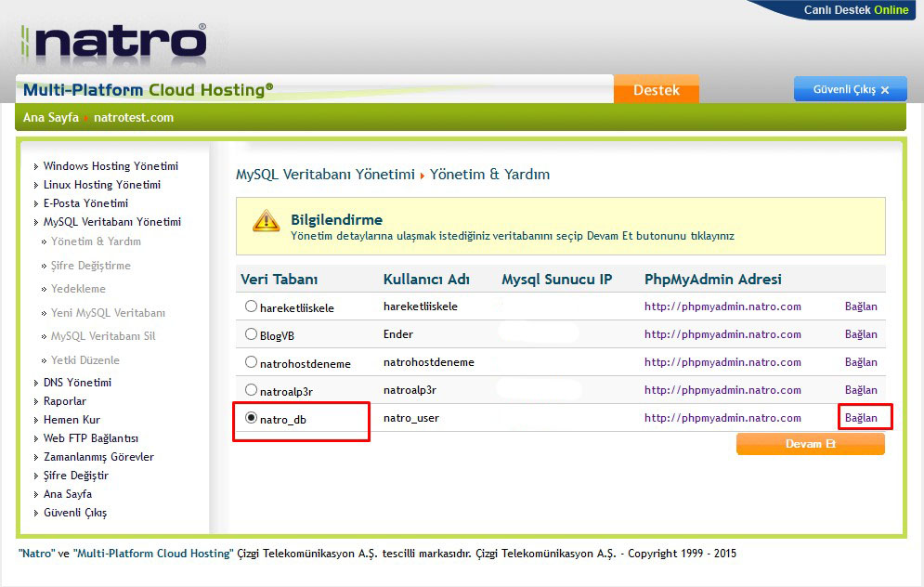
Task: Click the warning triangle icon in Bilgilendirme
Action: tap(266, 221)
